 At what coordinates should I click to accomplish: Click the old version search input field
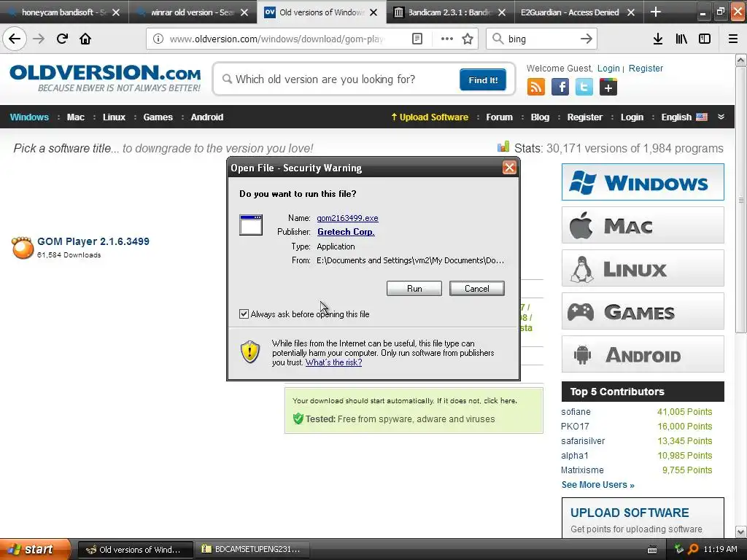click(338, 79)
